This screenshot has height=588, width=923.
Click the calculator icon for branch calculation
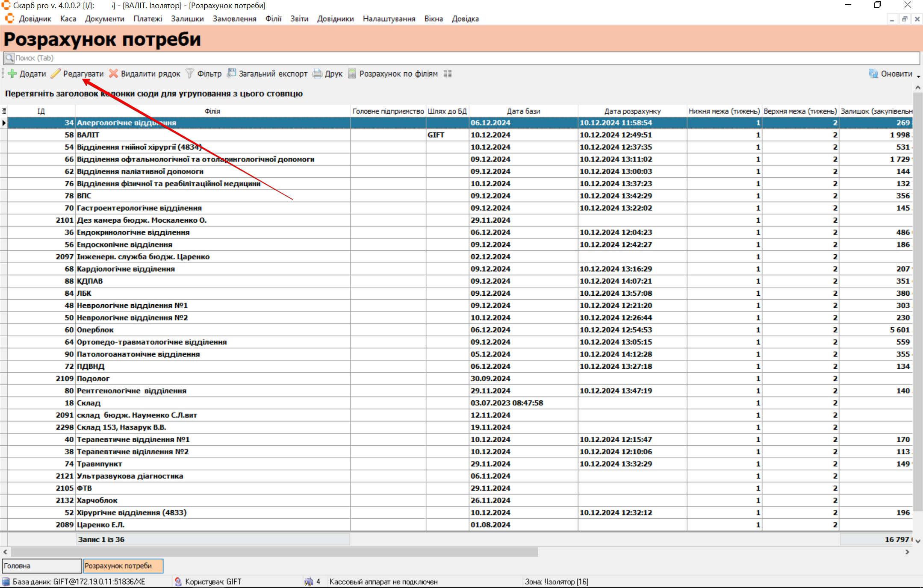(352, 73)
